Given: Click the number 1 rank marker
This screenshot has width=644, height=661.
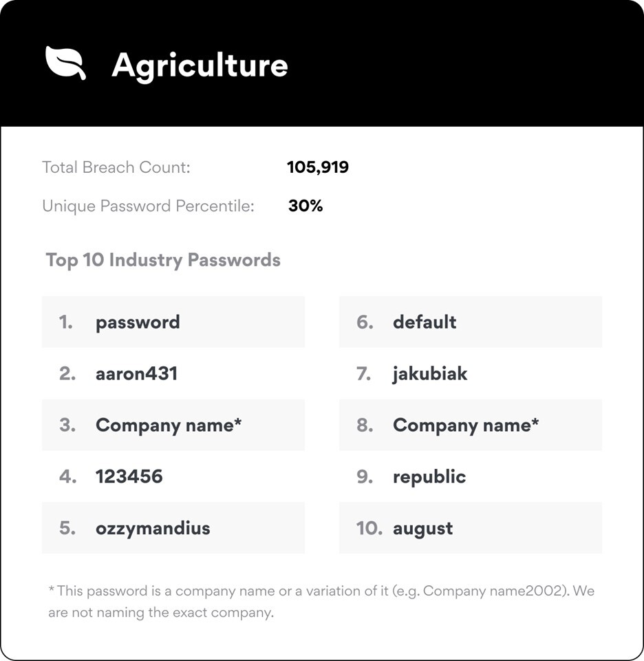Looking at the screenshot, I should click(66, 322).
